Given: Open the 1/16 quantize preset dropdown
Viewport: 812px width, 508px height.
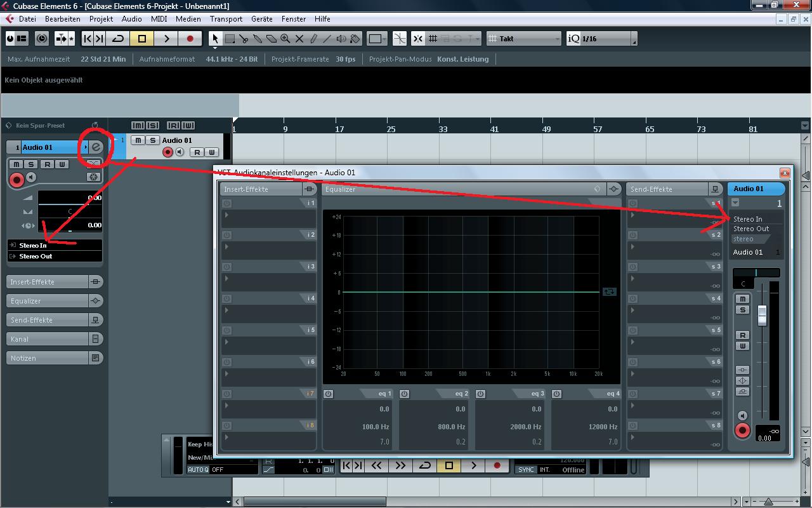Looking at the screenshot, I should point(601,39).
